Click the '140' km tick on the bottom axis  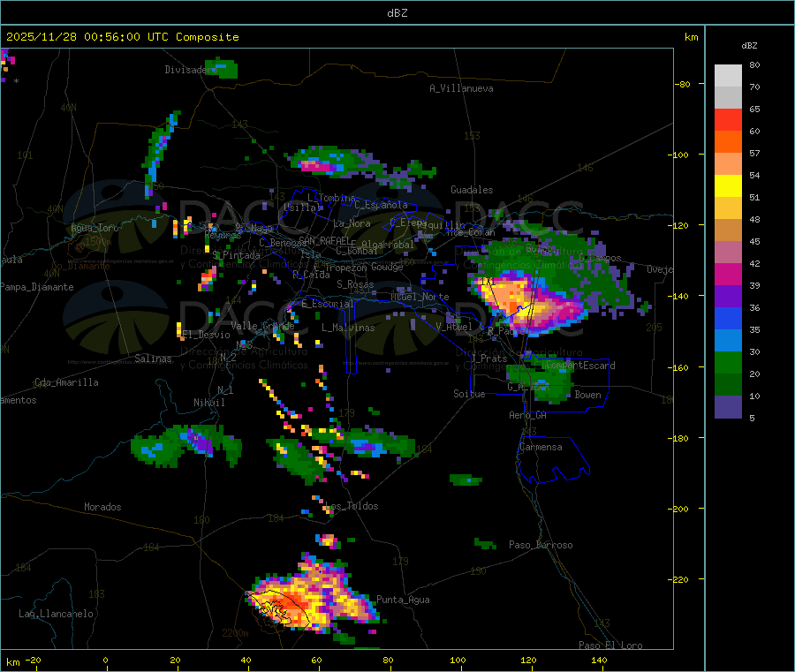click(x=599, y=660)
